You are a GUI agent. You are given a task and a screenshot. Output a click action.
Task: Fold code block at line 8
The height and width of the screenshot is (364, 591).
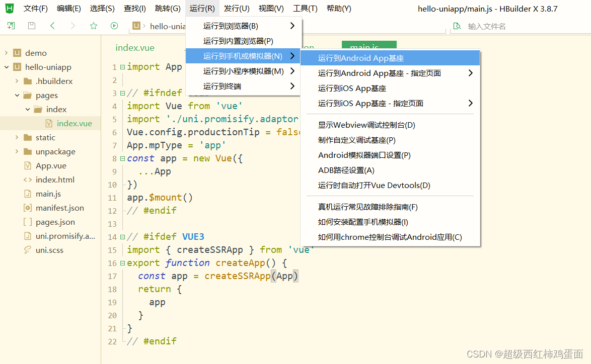click(122, 158)
